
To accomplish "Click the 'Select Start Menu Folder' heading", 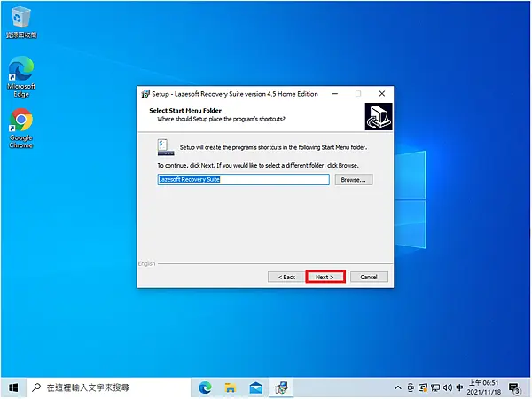I will (x=185, y=110).
